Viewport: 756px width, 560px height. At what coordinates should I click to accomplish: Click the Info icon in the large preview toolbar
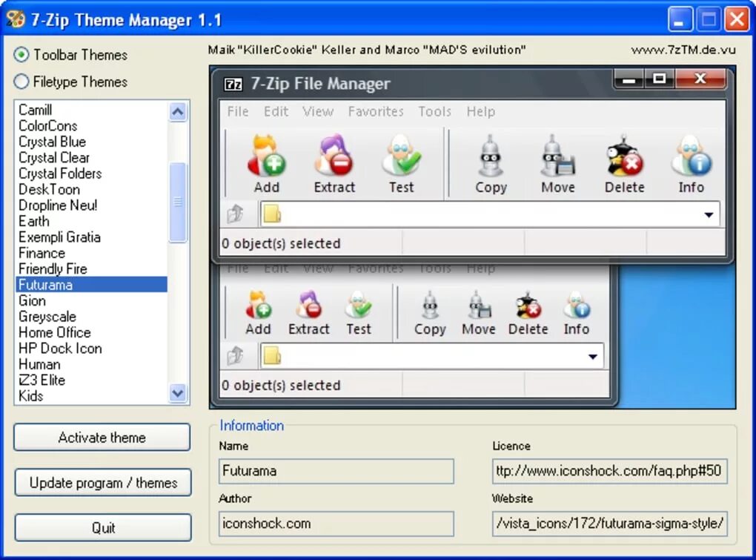point(692,156)
